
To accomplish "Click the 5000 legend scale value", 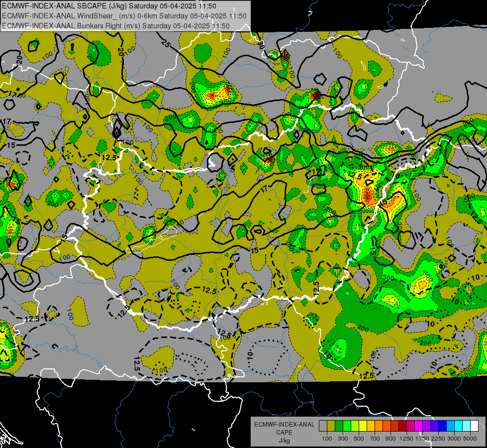I will coord(470,439).
